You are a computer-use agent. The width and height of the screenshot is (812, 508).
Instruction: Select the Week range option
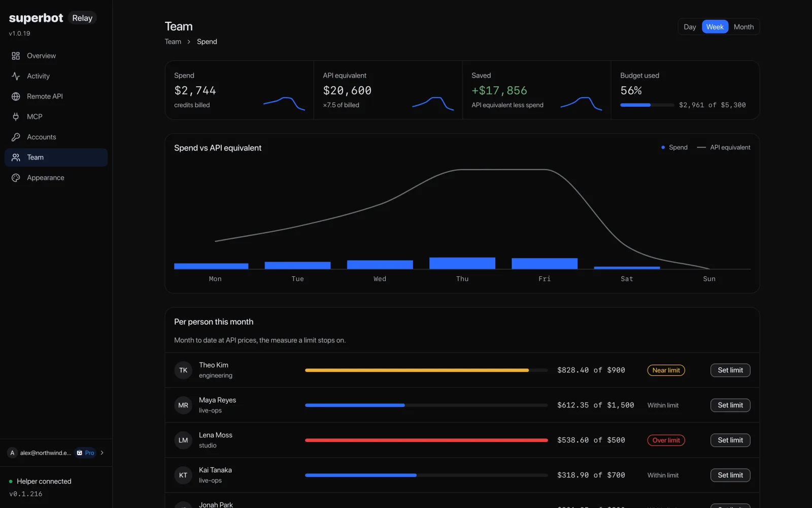pyautogui.click(x=715, y=27)
